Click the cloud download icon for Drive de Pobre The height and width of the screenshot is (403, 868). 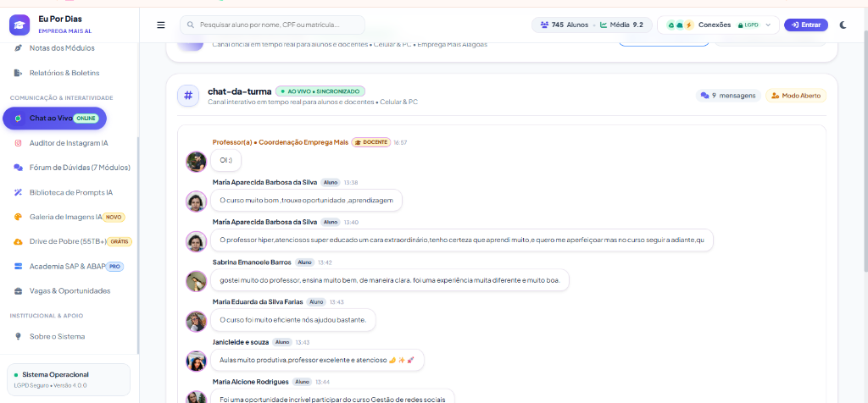[x=19, y=241]
